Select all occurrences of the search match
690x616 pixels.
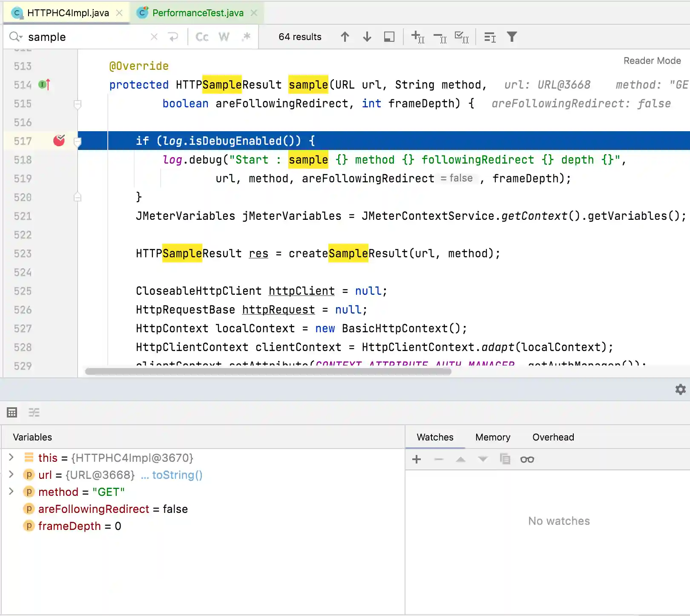462,37
